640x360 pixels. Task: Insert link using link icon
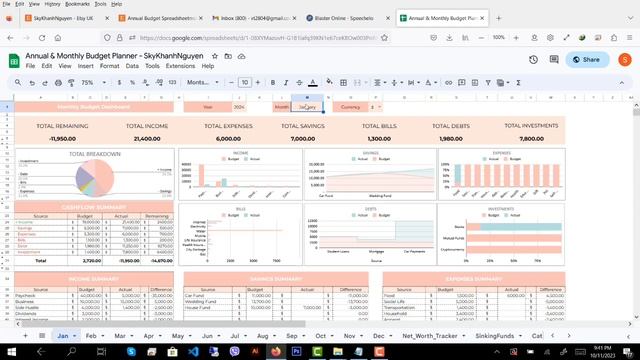pos(448,82)
